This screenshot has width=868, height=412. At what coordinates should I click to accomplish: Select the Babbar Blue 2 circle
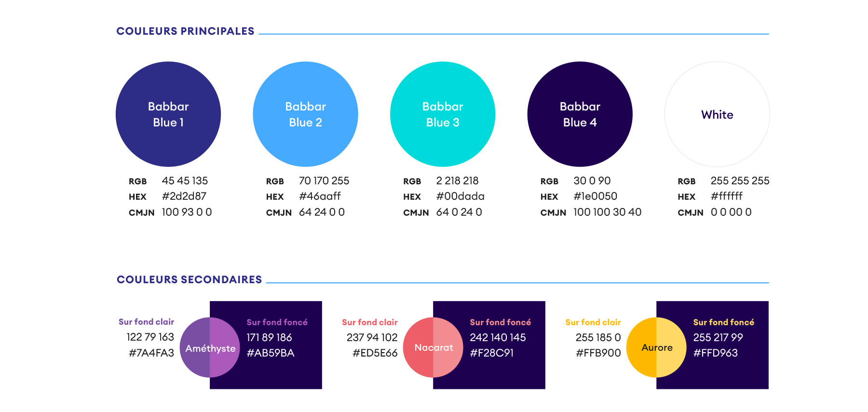click(305, 114)
